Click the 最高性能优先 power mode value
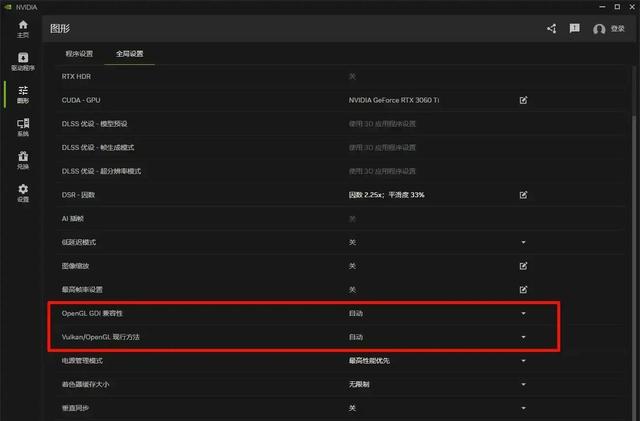Viewport: 640px width, 421px height. pyautogui.click(x=369, y=361)
